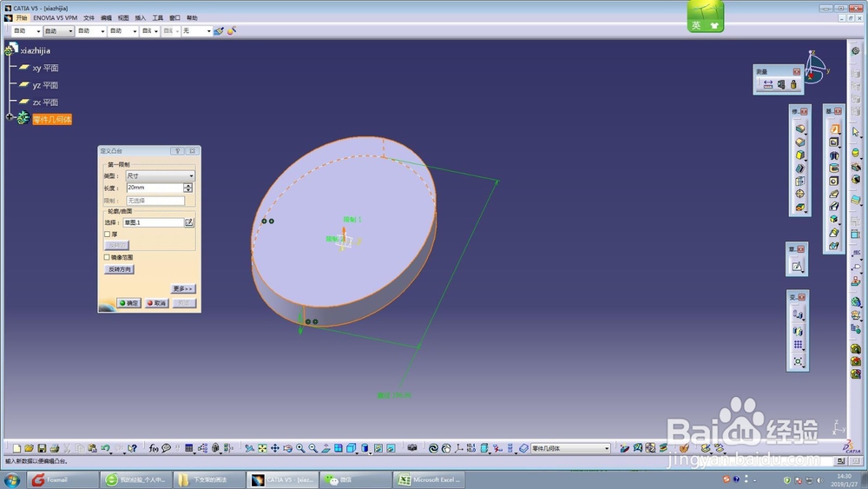
Task: Open the 编辑 (Edit) menu
Action: click(x=106, y=17)
